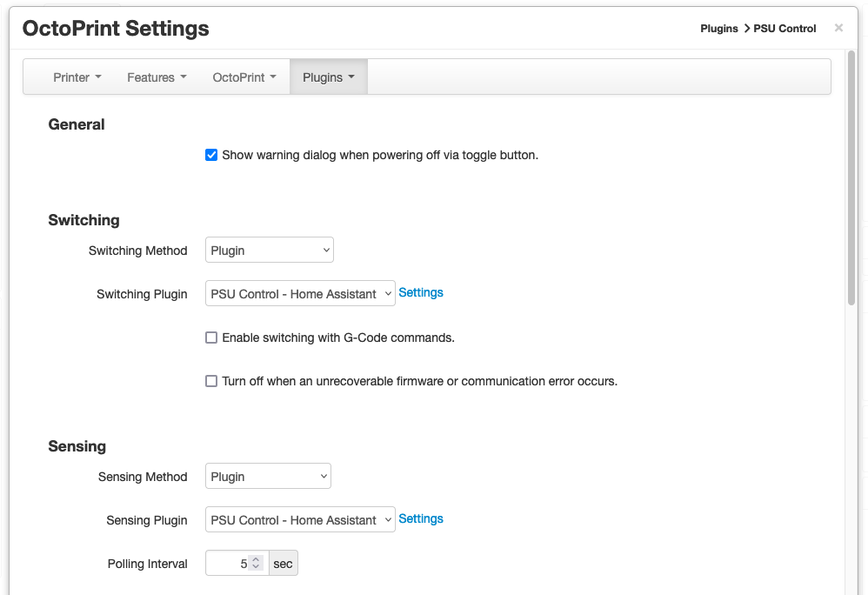
Task: Click the caret beside OctoPrint menu
Action: [x=273, y=77]
